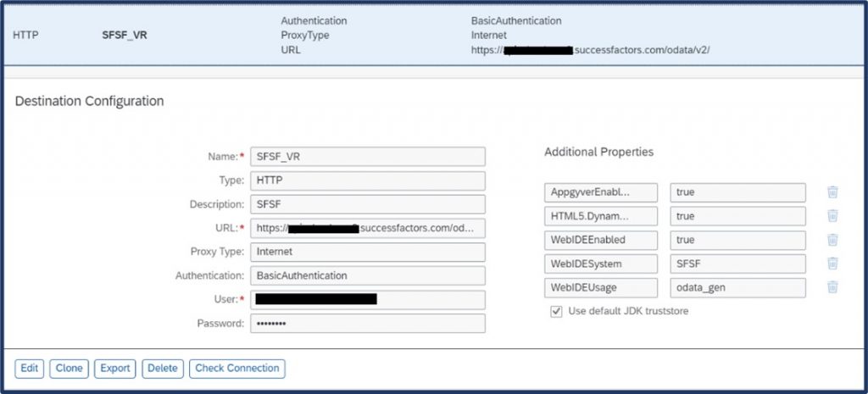Open the Authentication field showing BasicAuthentication
868x394 pixels.
pyautogui.click(x=368, y=275)
